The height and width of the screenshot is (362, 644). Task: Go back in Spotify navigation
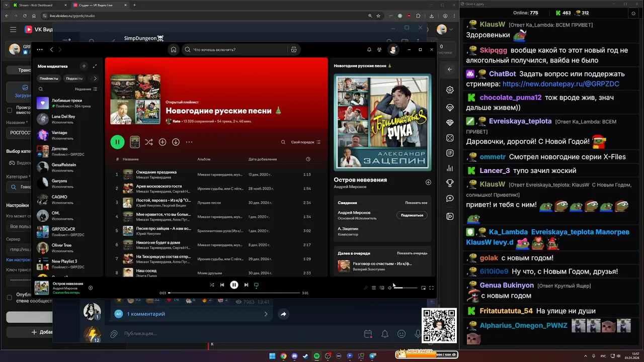[51, 49]
